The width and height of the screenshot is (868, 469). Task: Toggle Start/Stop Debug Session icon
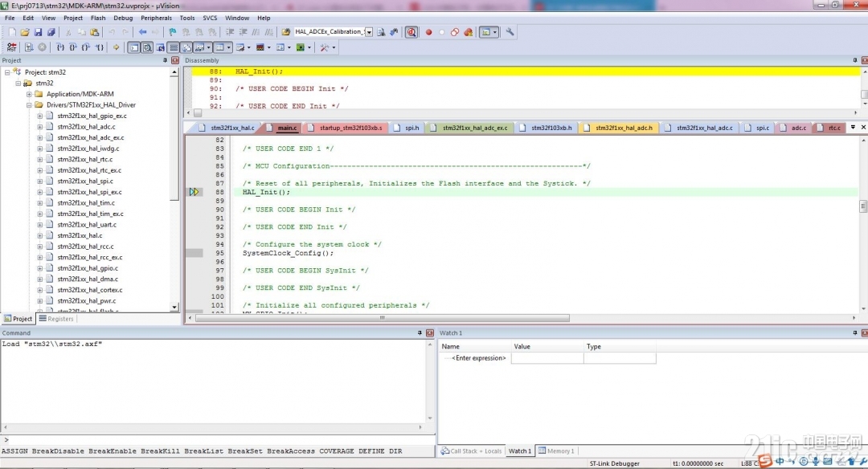point(411,32)
